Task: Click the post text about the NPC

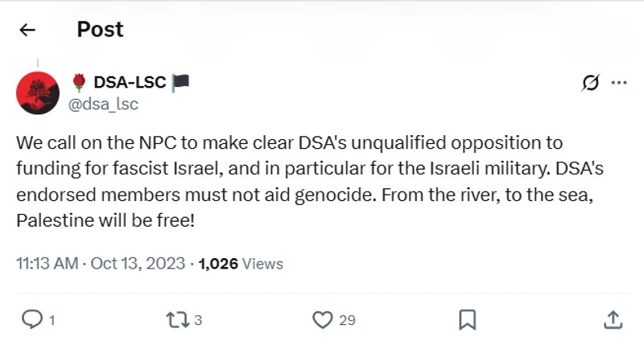Action: [x=289, y=181]
